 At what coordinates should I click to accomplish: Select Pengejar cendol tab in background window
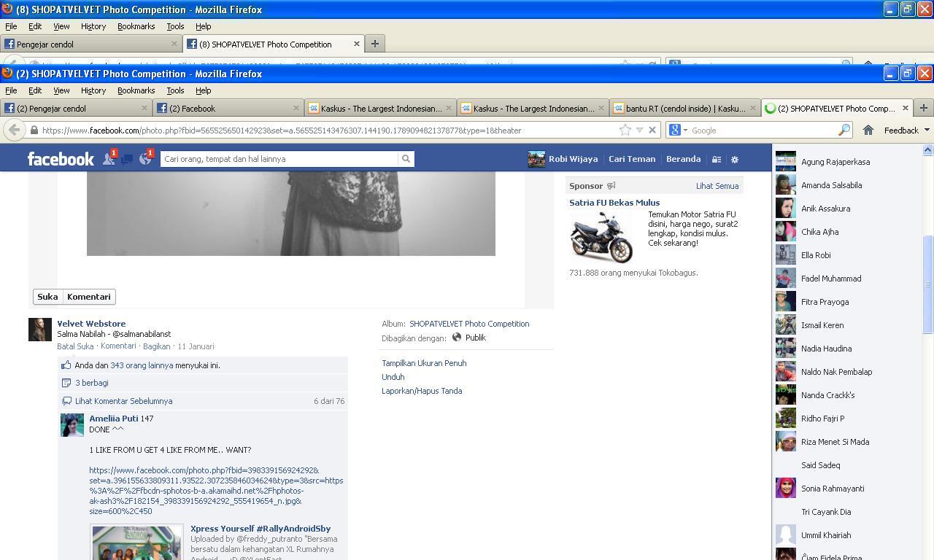(x=90, y=44)
